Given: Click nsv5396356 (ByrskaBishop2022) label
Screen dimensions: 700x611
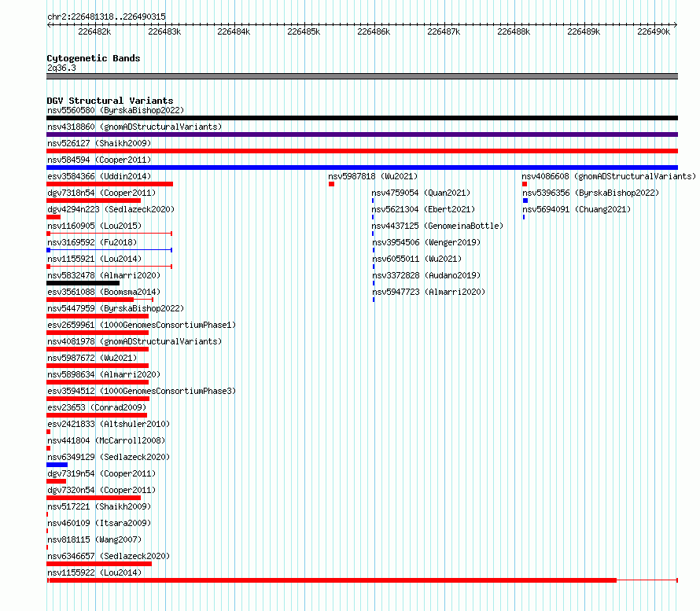Looking at the screenshot, I should click(x=591, y=193).
